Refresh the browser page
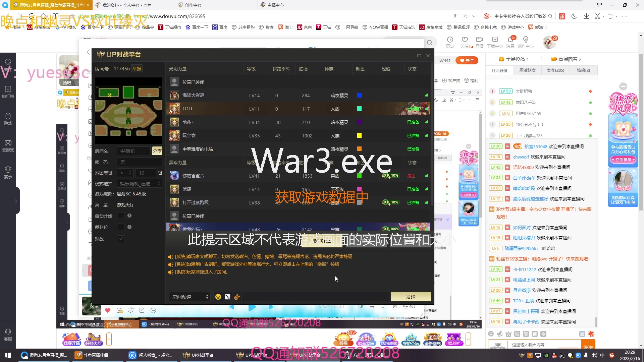Viewport: 644px width, 362px height. tap(31, 16)
